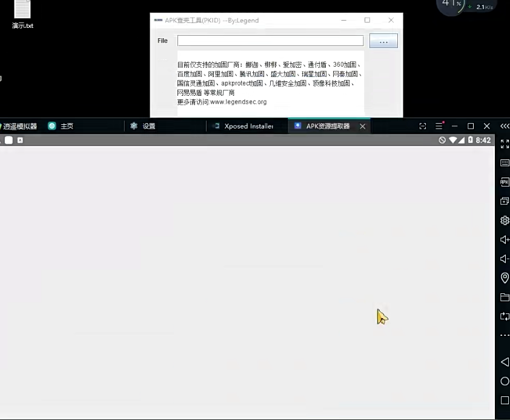Expand the more tools ellipsis in sidebar
Image resolution: width=510 pixels, height=420 pixels.
[x=505, y=336]
